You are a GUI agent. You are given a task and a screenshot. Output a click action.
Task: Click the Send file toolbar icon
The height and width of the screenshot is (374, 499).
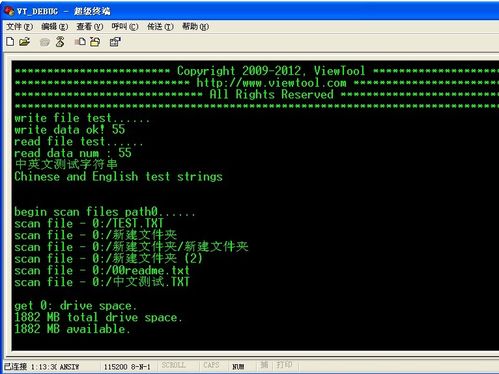coord(80,42)
